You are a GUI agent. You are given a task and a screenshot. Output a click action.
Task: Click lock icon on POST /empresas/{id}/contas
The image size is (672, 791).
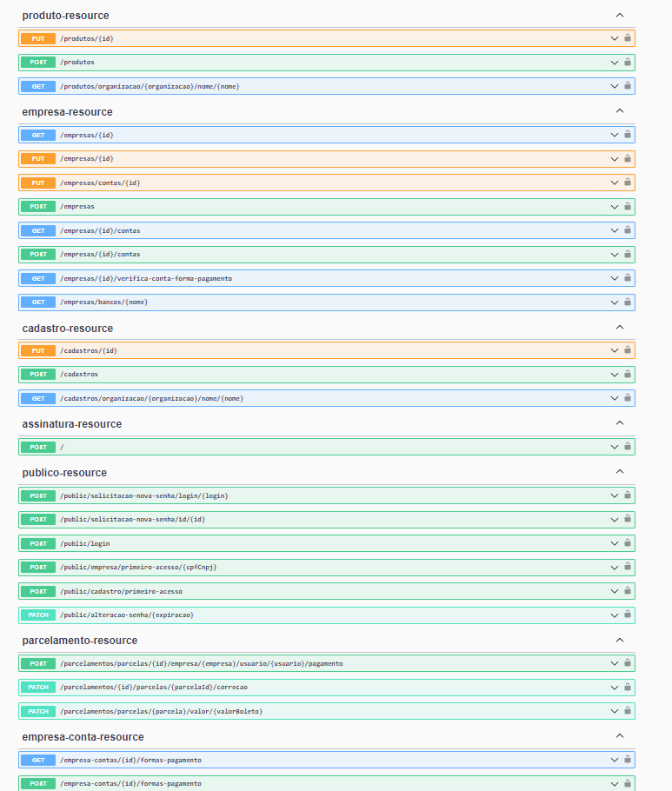[x=628, y=254]
